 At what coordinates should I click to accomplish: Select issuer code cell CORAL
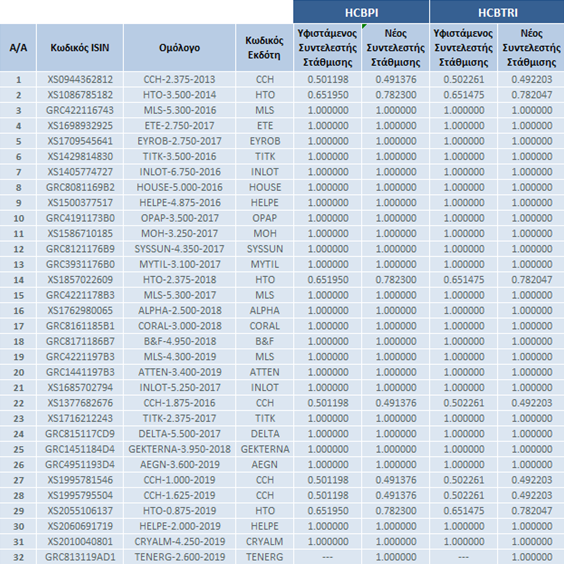pyautogui.click(x=264, y=326)
